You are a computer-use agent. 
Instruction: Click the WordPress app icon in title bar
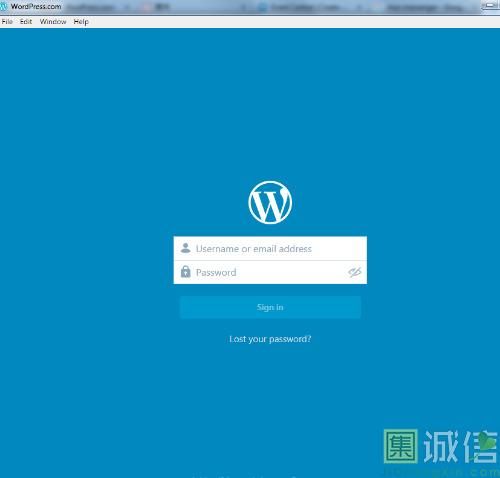[3, 6]
